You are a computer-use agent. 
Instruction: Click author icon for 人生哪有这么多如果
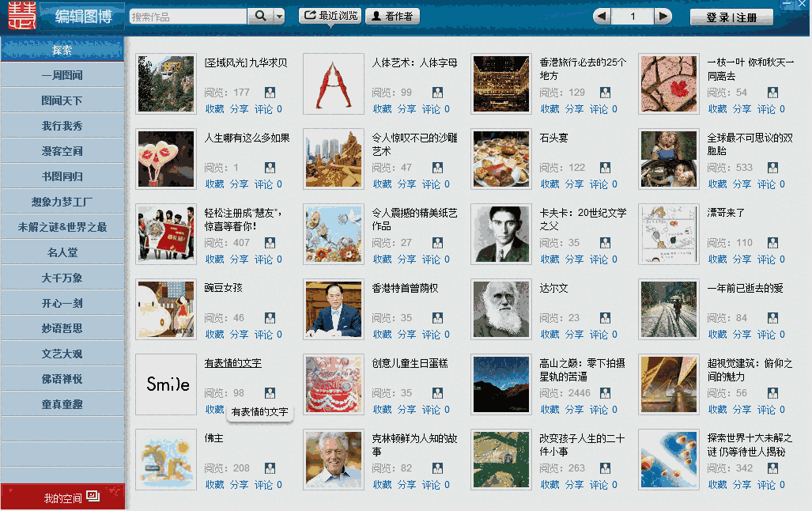tap(270, 168)
